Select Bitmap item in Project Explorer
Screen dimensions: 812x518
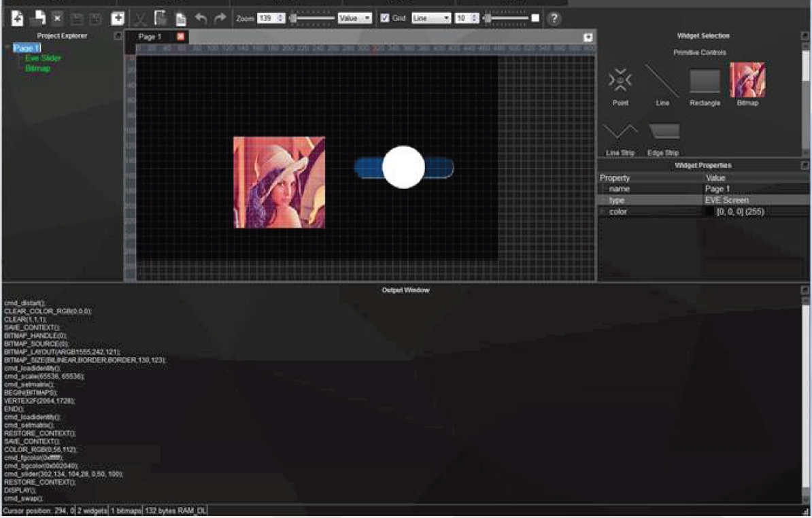pos(37,69)
